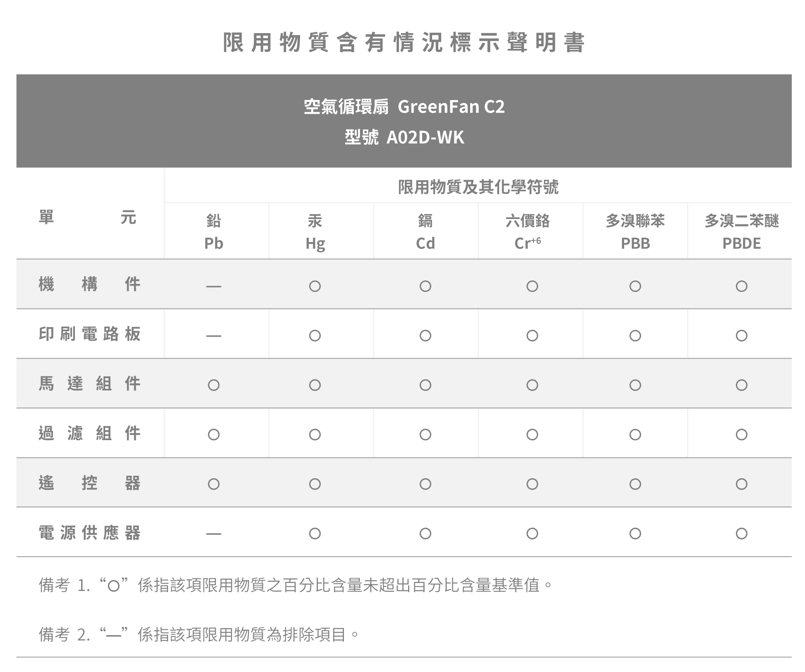Viewport: 805px width, 672px height.
Task: Click the circle in 馬達組件 Hg cell
Action: coord(315,385)
